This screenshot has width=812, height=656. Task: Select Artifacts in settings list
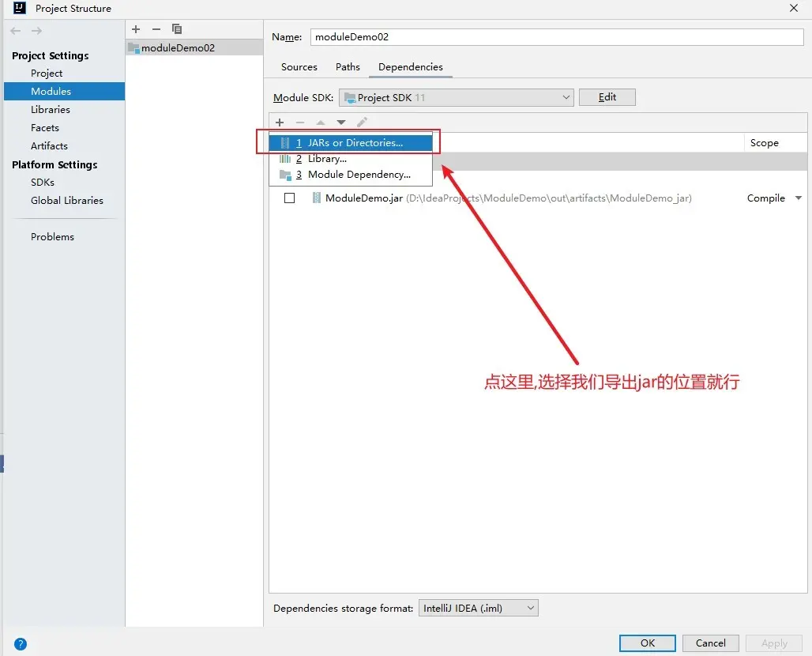point(64,145)
